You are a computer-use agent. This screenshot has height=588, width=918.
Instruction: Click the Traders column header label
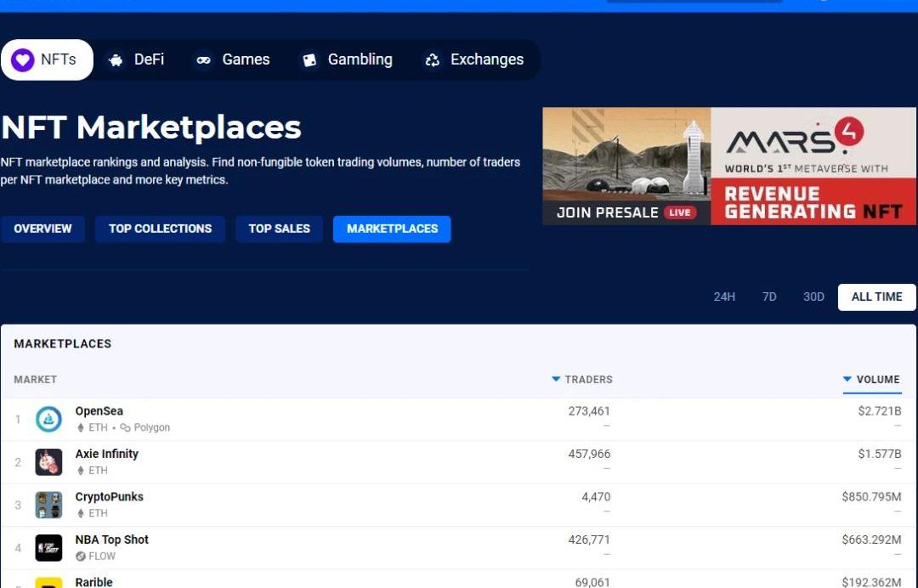pos(588,379)
